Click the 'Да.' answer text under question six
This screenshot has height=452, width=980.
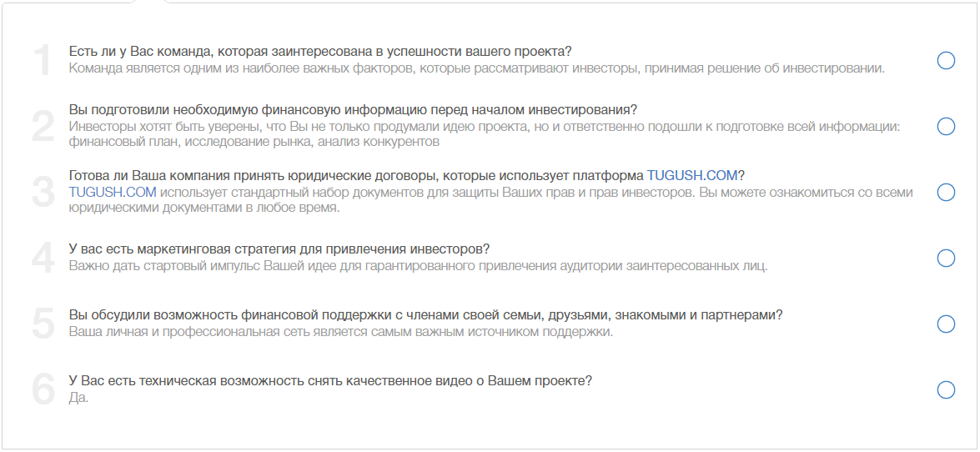pos(78,398)
